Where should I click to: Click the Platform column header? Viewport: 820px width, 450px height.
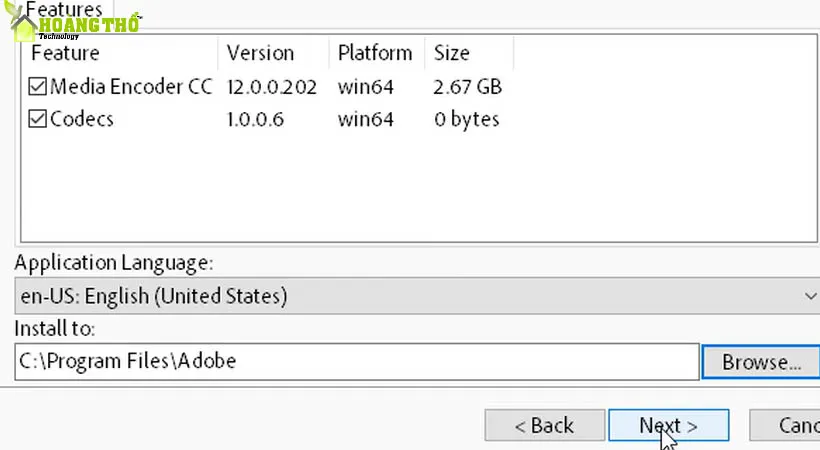click(x=375, y=53)
